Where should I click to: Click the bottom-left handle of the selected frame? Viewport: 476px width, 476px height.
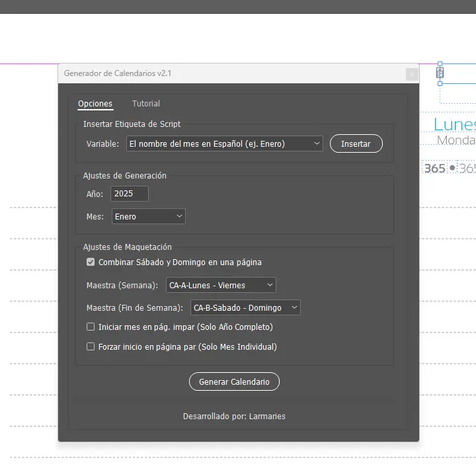[x=440, y=84]
